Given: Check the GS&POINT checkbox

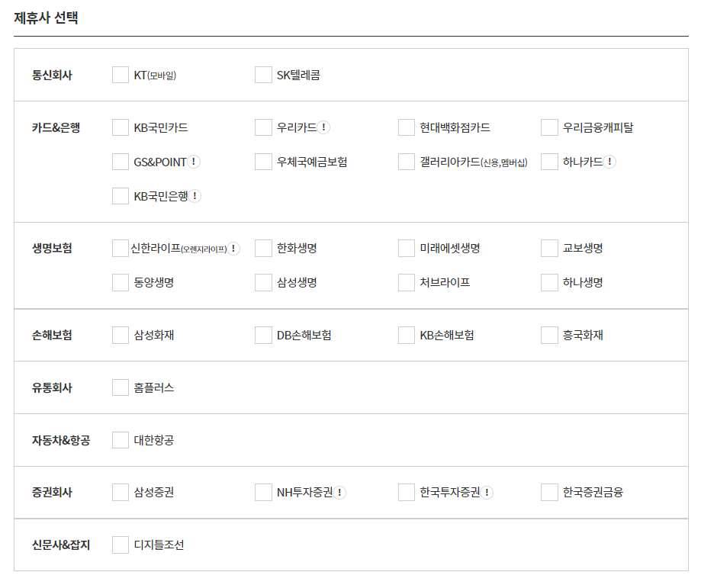Looking at the screenshot, I should point(121,162).
